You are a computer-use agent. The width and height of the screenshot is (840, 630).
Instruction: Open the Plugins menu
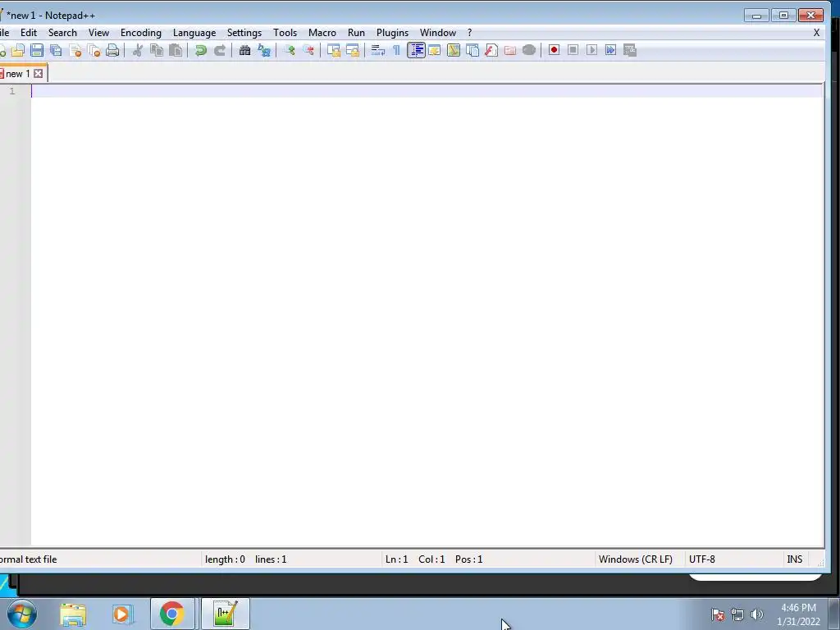point(392,33)
